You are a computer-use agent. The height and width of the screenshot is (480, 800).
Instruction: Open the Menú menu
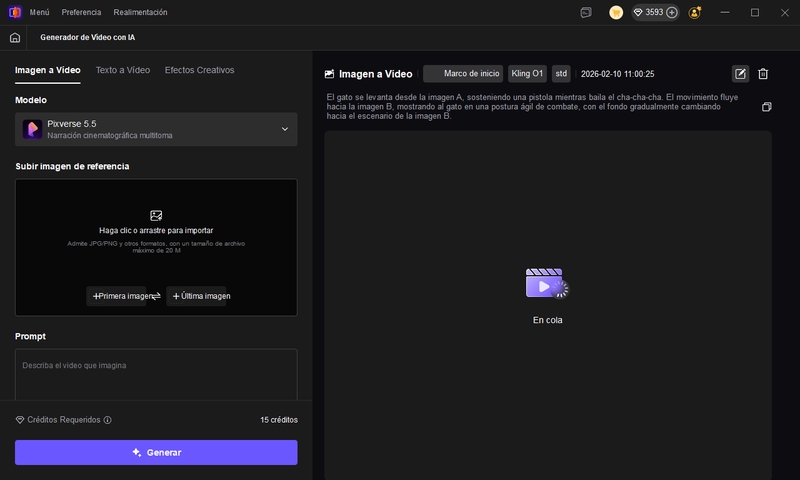click(39, 12)
